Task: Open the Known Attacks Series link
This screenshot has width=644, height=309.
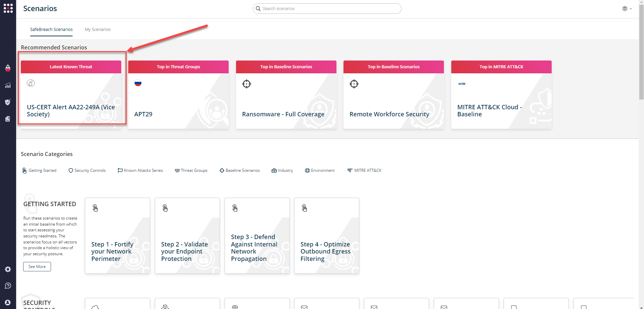Action: click(x=140, y=170)
